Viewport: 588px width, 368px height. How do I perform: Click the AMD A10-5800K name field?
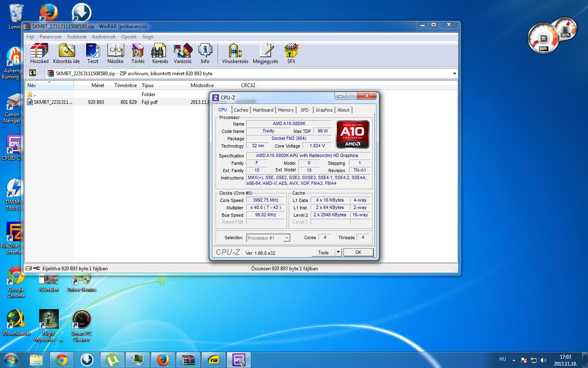coord(289,123)
